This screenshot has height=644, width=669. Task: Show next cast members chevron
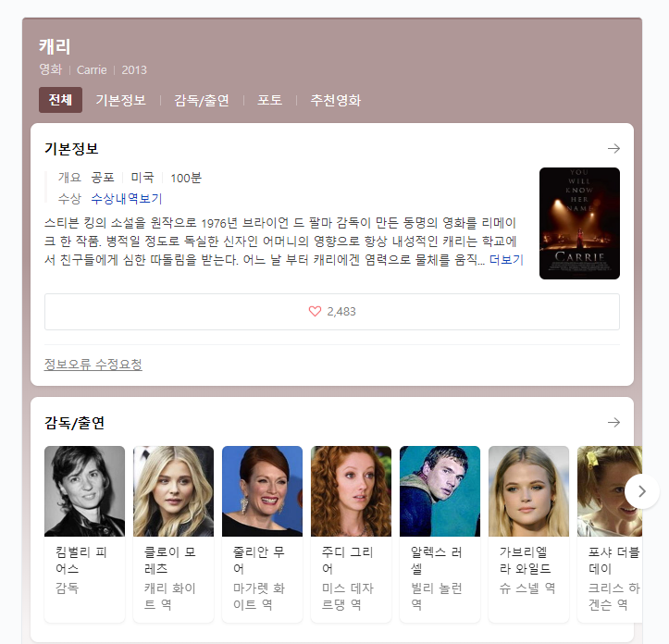pyautogui.click(x=641, y=491)
